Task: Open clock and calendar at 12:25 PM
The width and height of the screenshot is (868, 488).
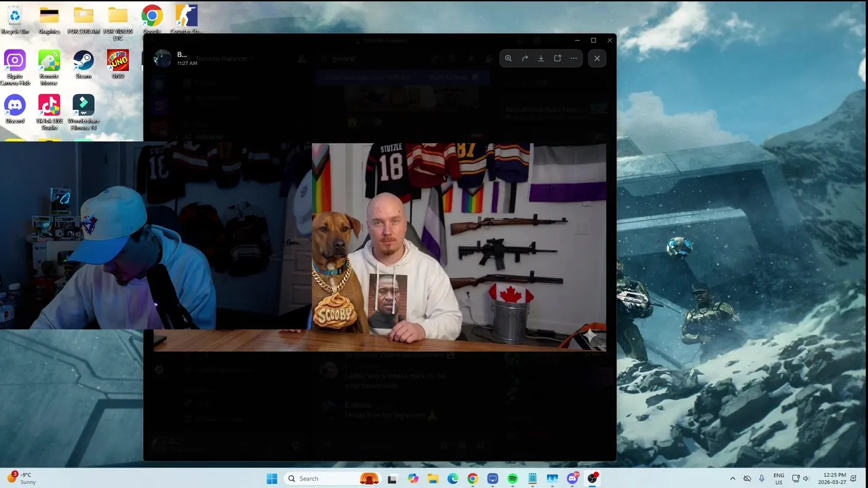Action: [x=833, y=479]
